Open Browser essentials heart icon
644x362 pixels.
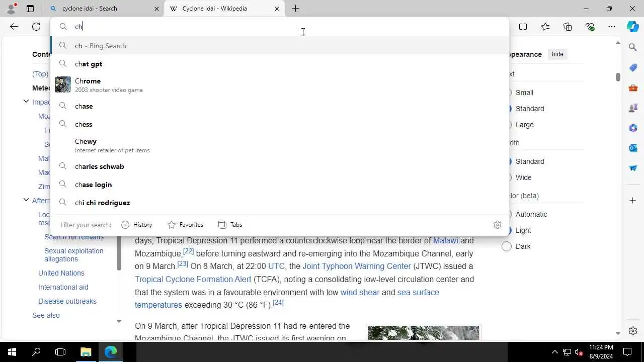click(x=590, y=27)
